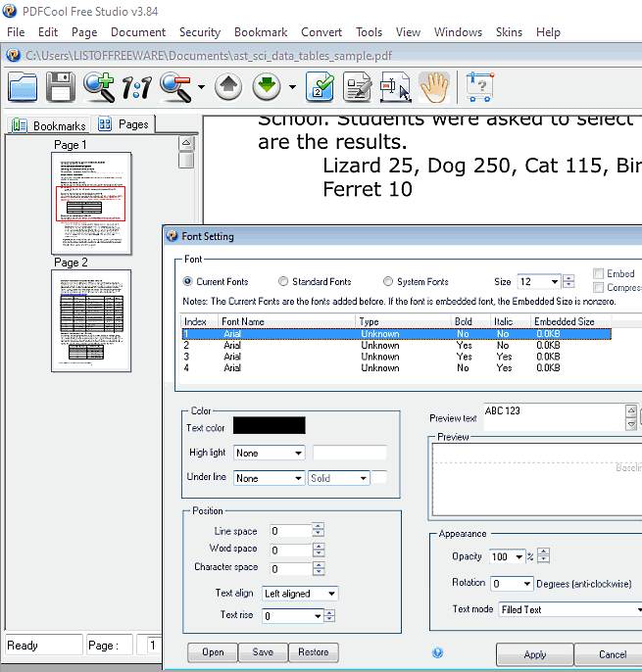Set zoom to actual size 1:1
This screenshot has width=642, height=672.
point(137,87)
